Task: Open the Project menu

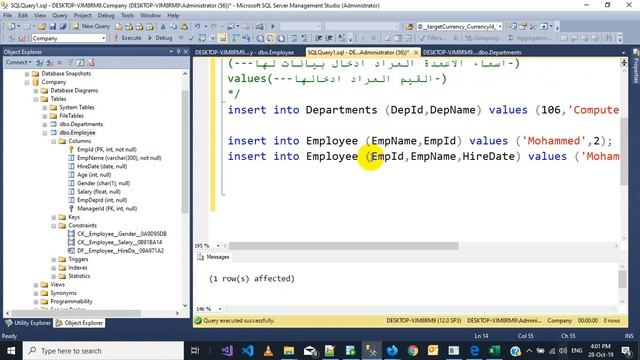Action: (x=82, y=16)
